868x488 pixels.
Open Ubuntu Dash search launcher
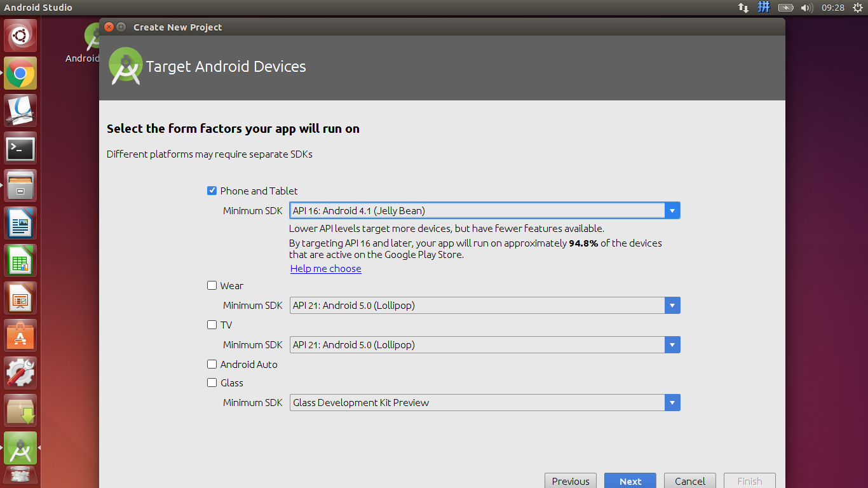pos(20,36)
